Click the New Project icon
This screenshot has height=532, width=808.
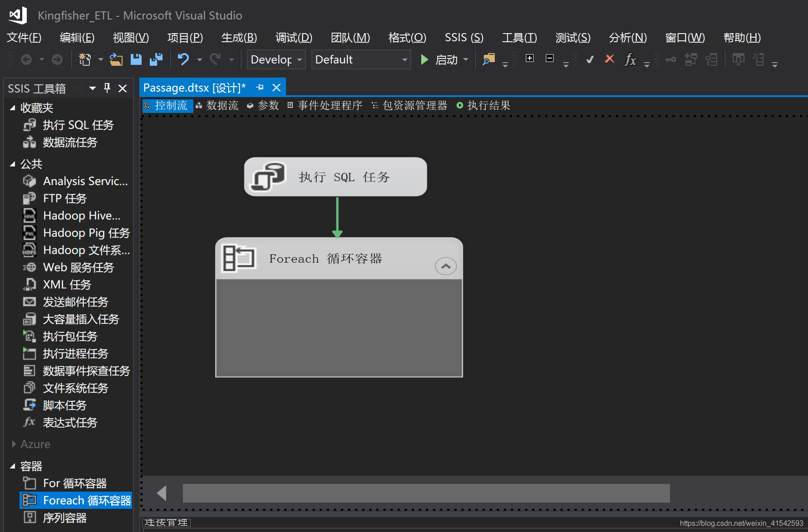click(x=85, y=59)
